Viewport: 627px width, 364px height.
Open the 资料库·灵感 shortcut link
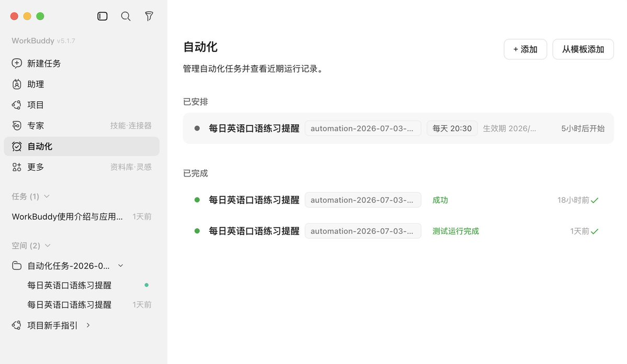tap(131, 167)
